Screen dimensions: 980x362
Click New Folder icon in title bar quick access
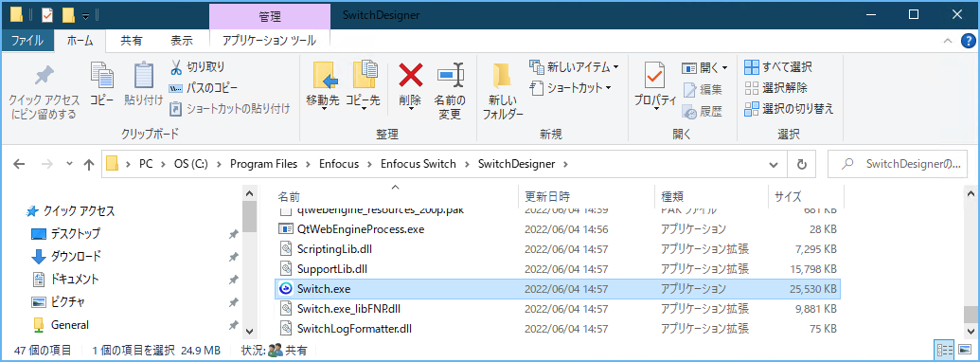click(x=69, y=14)
